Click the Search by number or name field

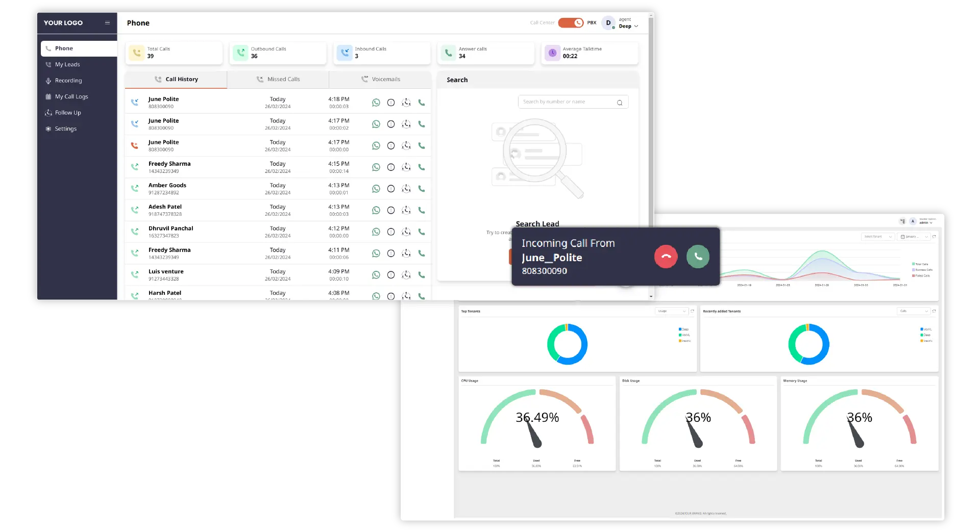tap(567, 102)
